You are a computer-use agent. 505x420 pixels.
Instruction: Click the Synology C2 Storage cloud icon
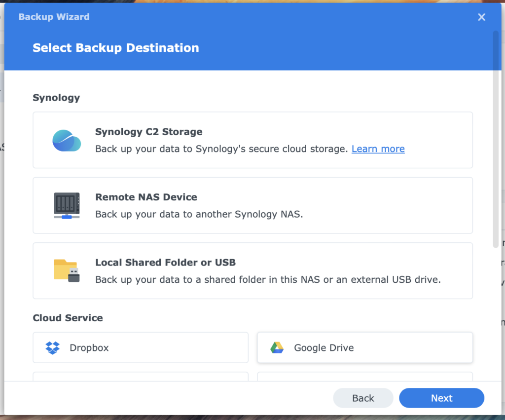click(67, 140)
